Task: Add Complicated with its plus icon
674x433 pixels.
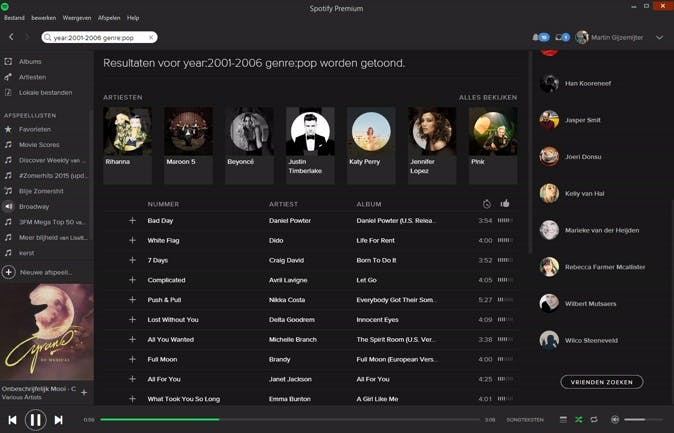Action: coord(132,280)
